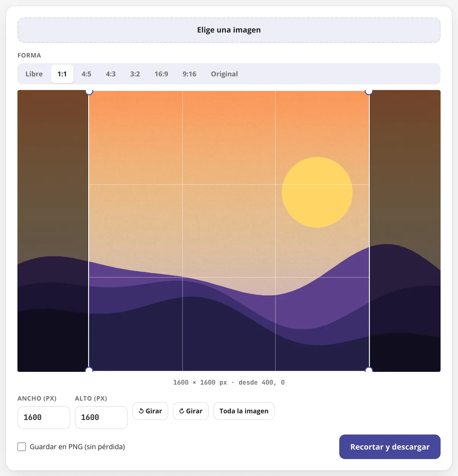Click the 'Toda la imagen' button

[x=244, y=411]
